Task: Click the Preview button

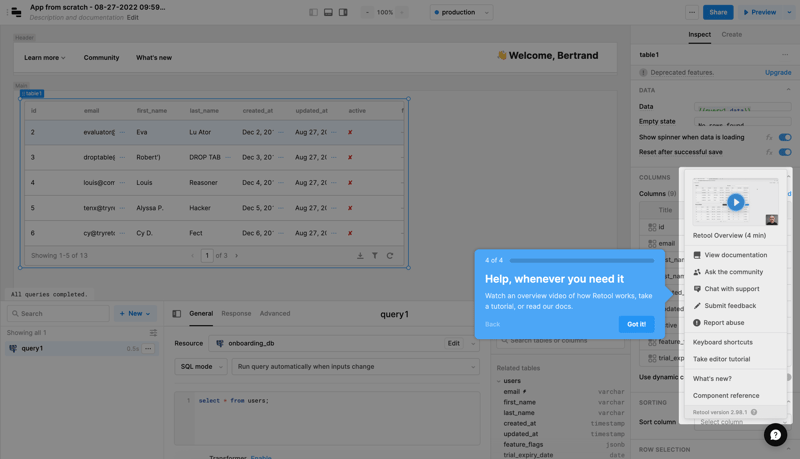Action: point(760,12)
